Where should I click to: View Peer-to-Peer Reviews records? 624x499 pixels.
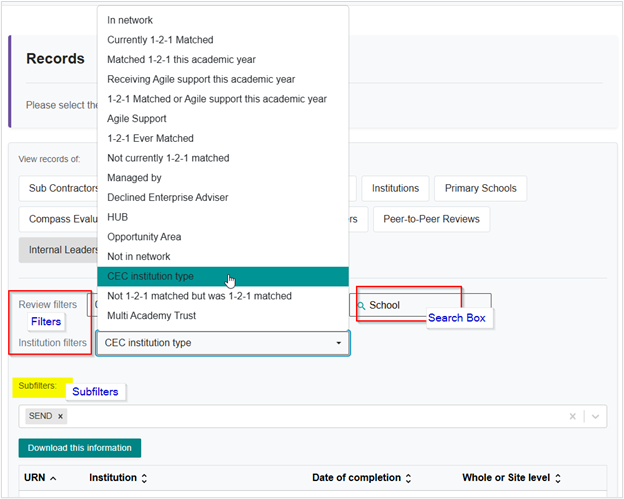pyautogui.click(x=430, y=219)
